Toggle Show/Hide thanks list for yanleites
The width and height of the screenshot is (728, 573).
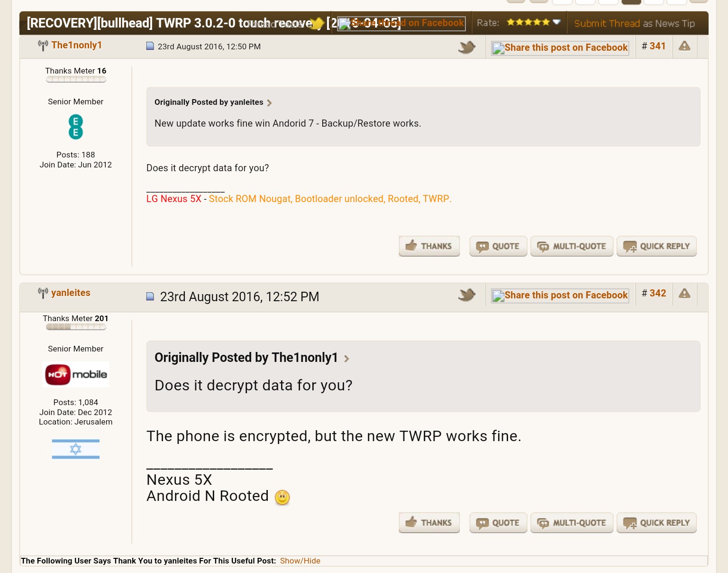[x=300, y=561]
